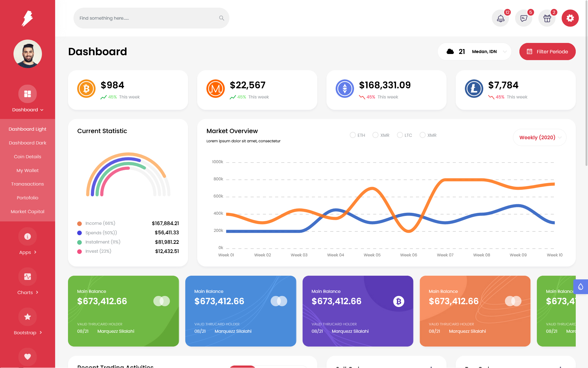Click the Litecoin coin icon

(x=474, y=89)
